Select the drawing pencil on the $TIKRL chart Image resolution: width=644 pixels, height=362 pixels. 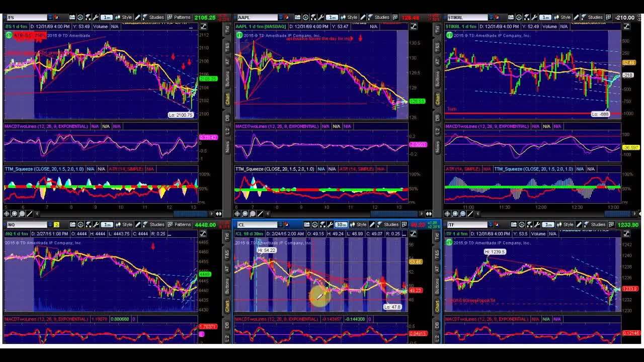coord(577,18)
